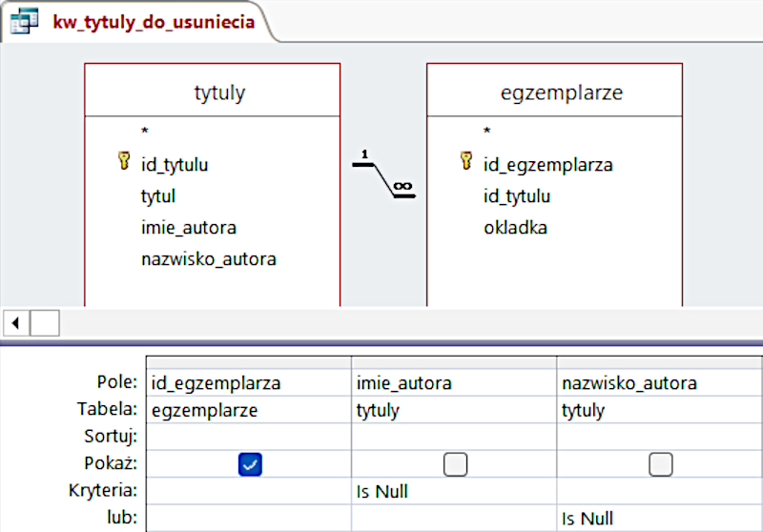Screen dimensions: 763x532
Task: Click the lub cell for imie_autora column
Action: point(454,519)
